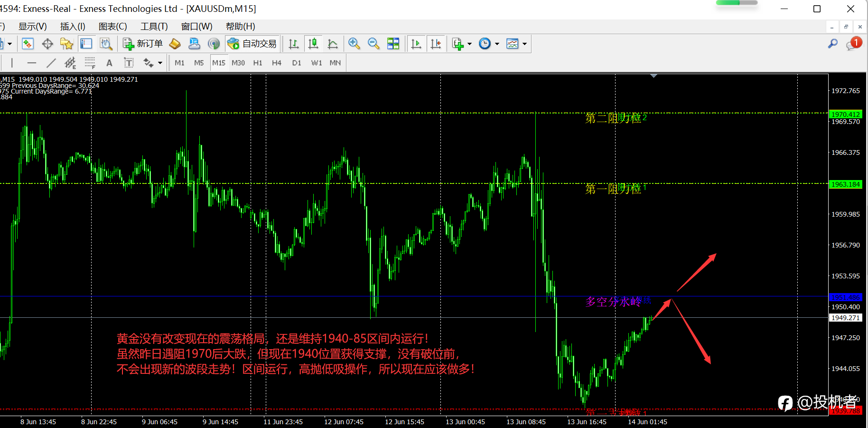Click the 新订单 new order button
The height and width of the screenshot is (428, 868).
coord(143,44)
